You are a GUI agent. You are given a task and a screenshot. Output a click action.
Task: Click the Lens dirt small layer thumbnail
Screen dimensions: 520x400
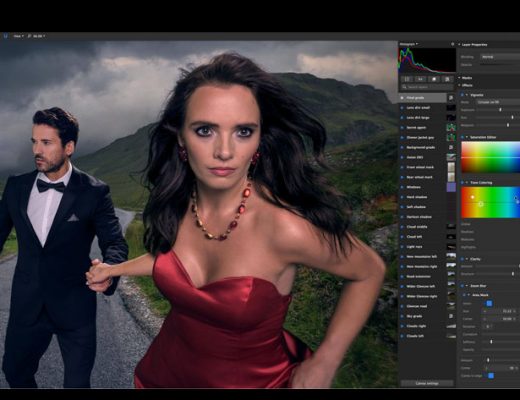tap(451, 108)
